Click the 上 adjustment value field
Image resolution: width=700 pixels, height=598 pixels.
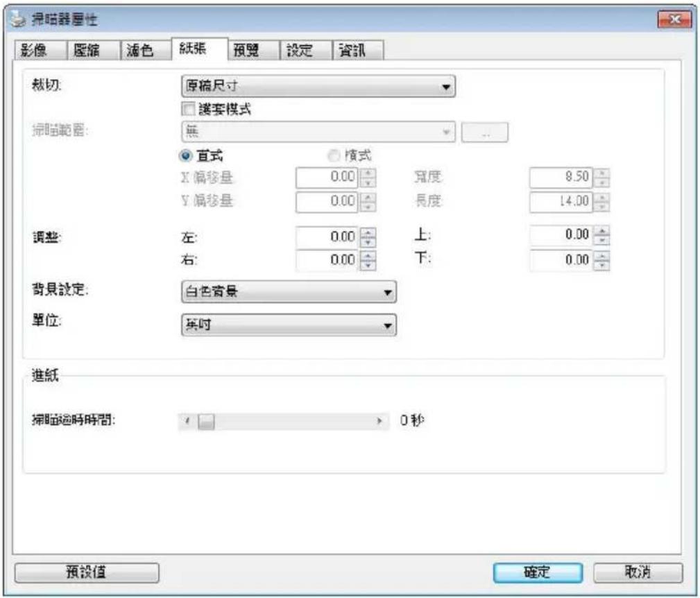click(x=561, y=235)
